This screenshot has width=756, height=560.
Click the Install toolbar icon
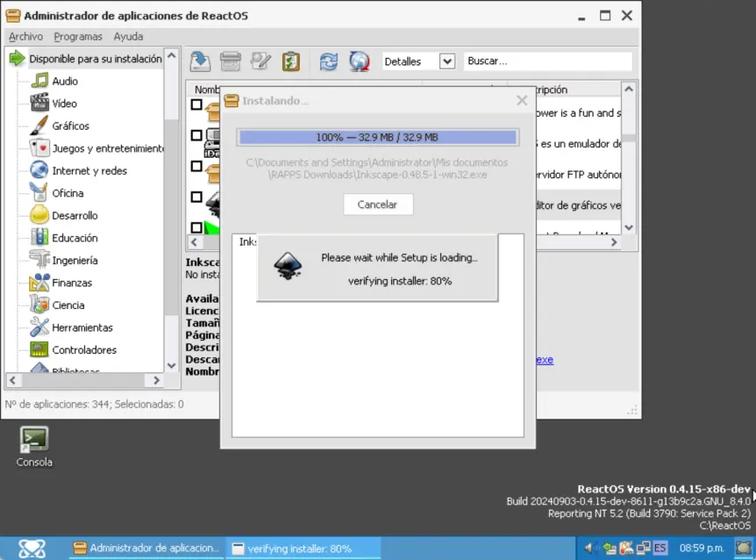click(200, 61)
